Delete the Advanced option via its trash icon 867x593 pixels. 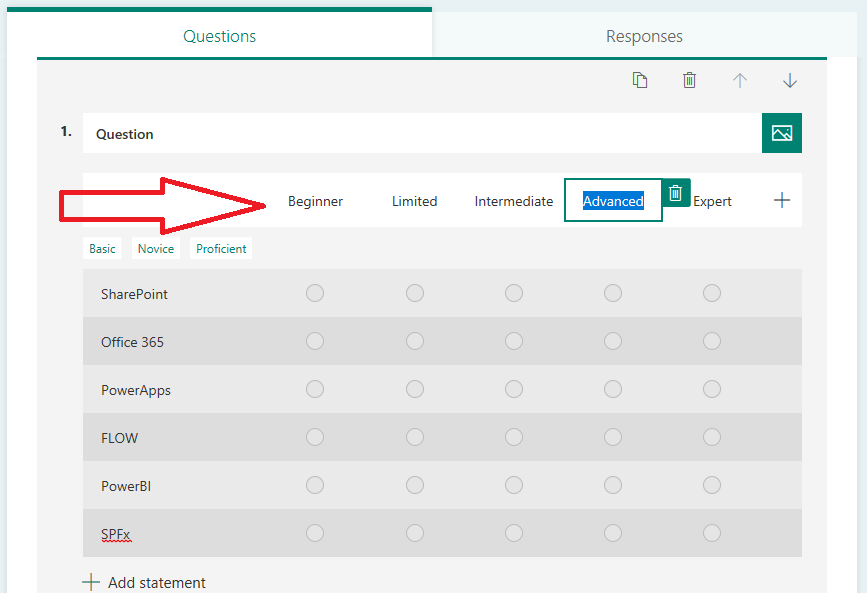click(675, 192)
